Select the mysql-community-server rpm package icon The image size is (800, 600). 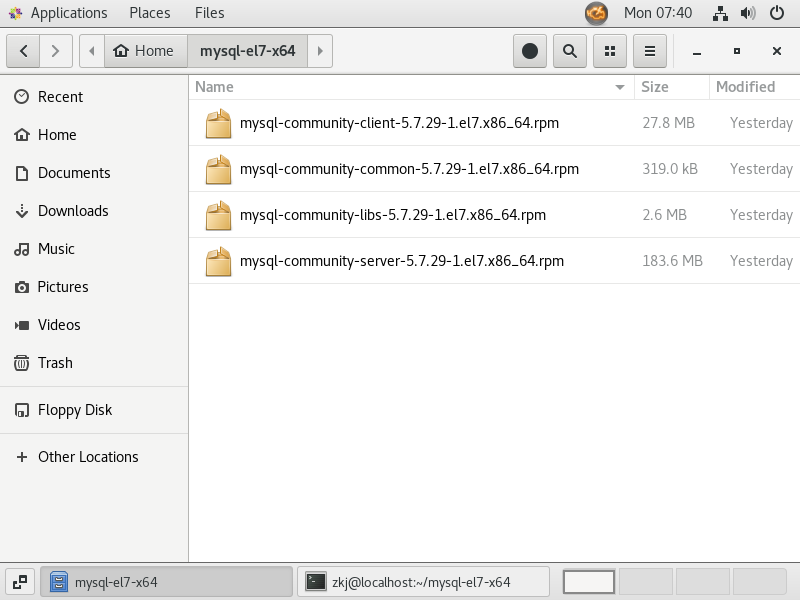pyautogui.click(x=218, y=261)
